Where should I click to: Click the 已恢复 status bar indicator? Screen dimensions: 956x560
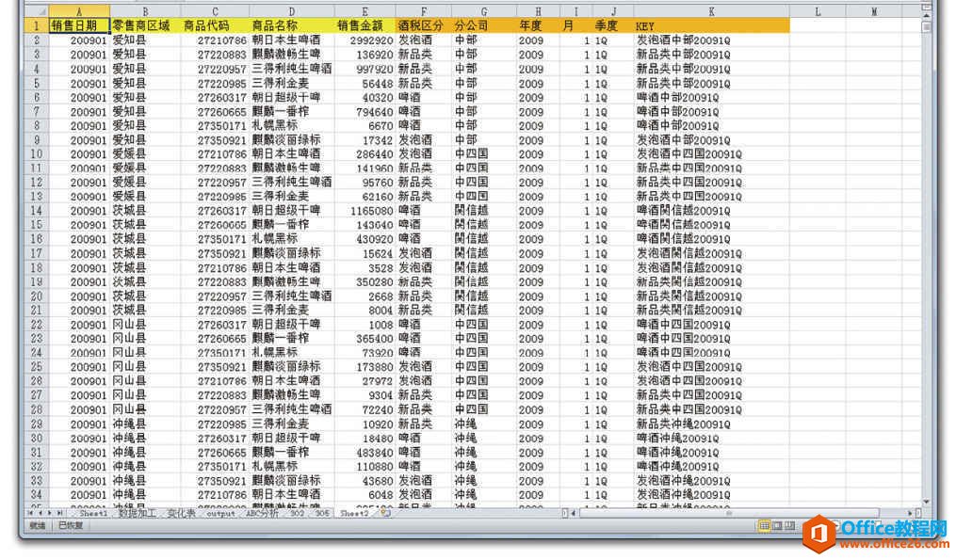click(x=70, y=525)
